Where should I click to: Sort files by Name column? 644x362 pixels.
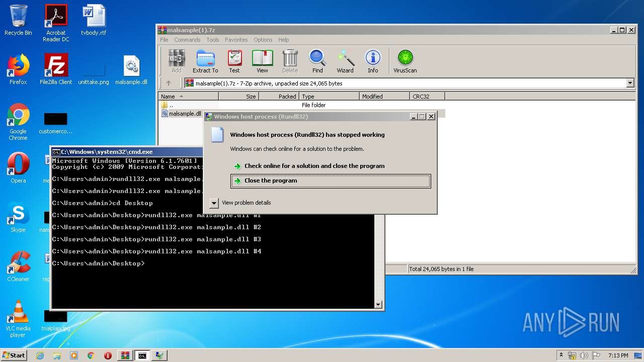(x=189, y=97)
